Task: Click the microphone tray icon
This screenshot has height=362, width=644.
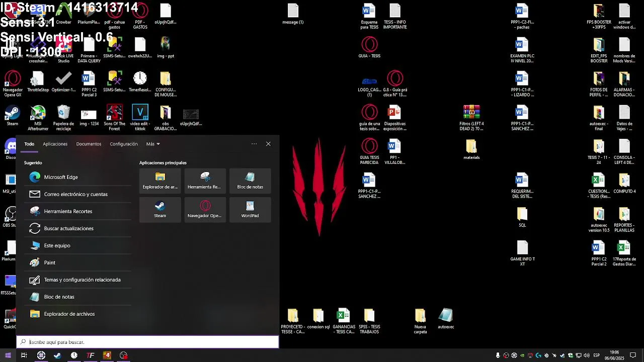Action: click(498, 355)
